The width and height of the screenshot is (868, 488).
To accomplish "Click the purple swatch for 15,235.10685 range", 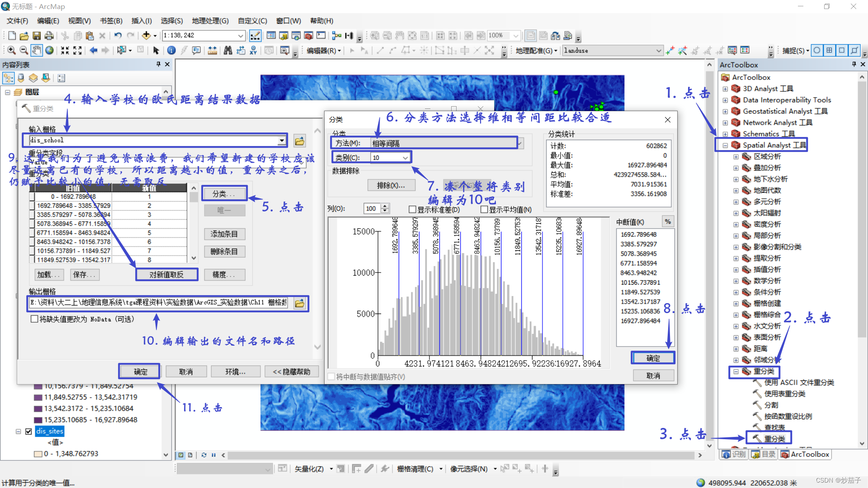I will click(38, 420).
